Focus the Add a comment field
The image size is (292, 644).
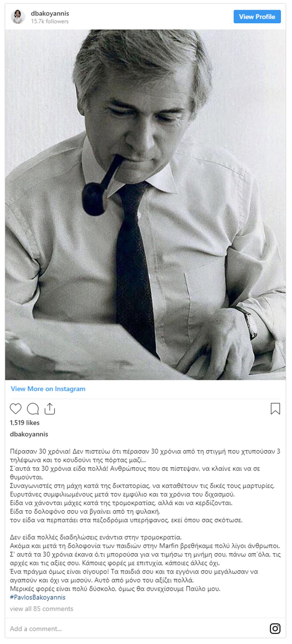click(133, 628)
